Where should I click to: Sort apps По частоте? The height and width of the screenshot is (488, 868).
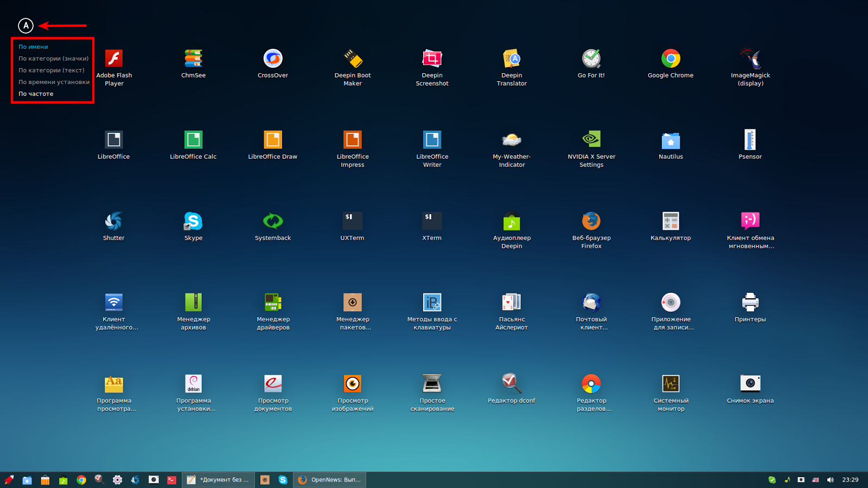36,94
